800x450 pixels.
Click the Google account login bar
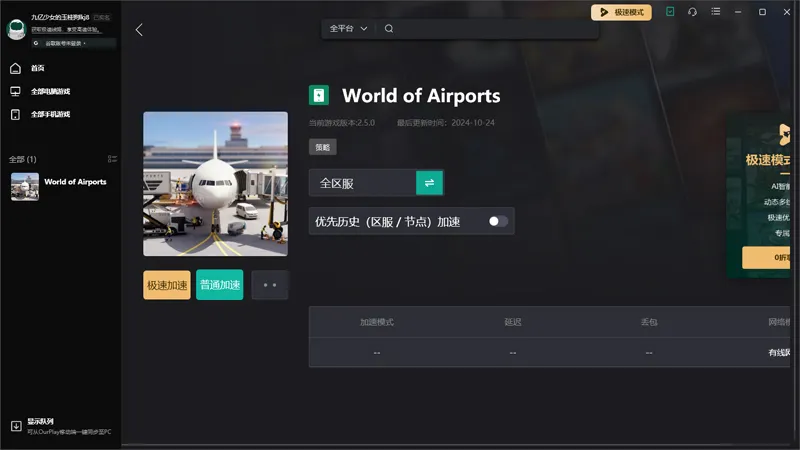tap(73, 43)
